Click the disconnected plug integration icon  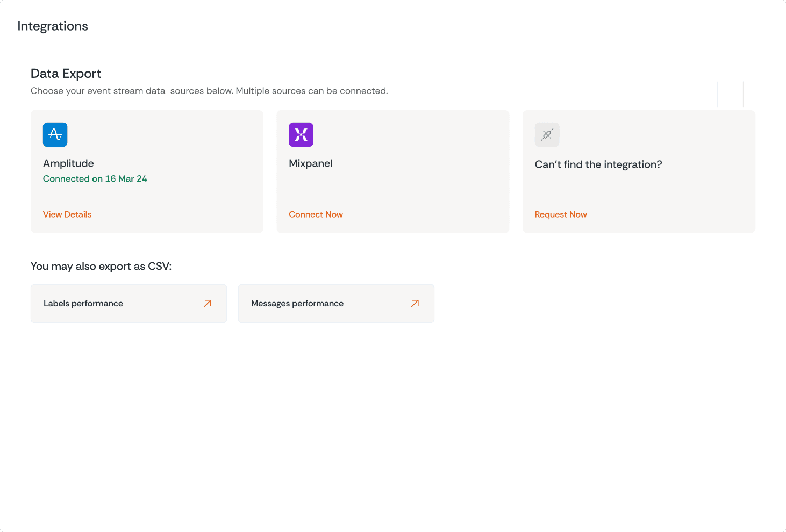pos(547,134)
